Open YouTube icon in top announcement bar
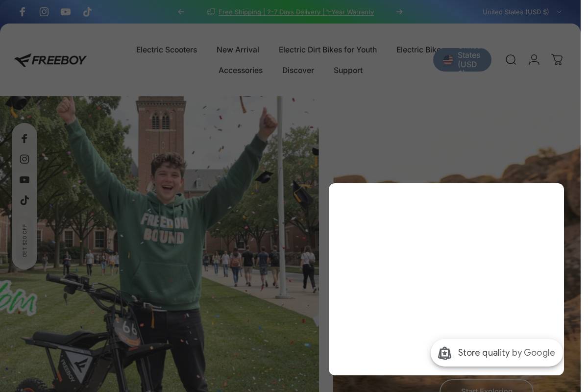The width and height of the screenshot is (588, 392). pos(66,12)
